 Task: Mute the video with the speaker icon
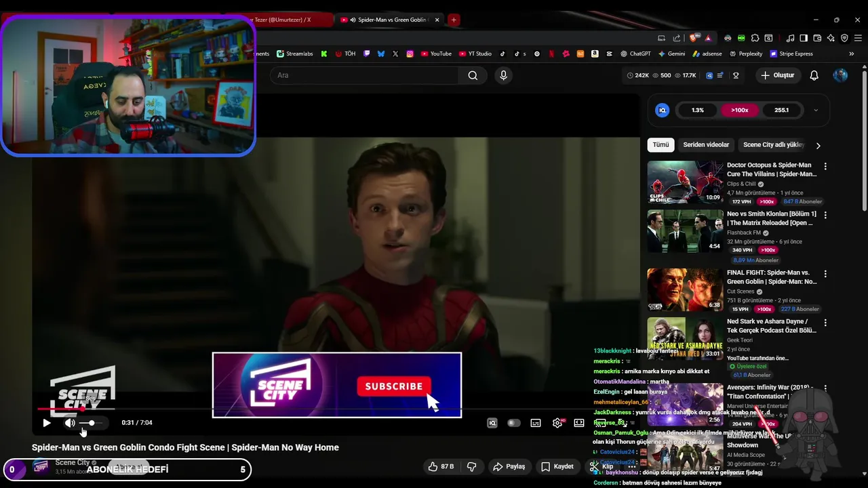[x=70, y=423]
